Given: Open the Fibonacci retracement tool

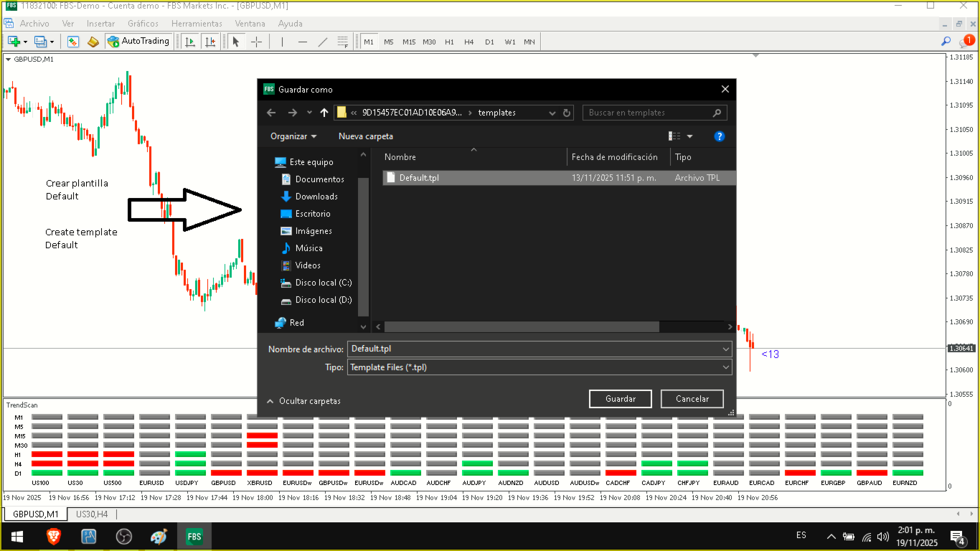Looking at the screenshot, I should [343, 41].
